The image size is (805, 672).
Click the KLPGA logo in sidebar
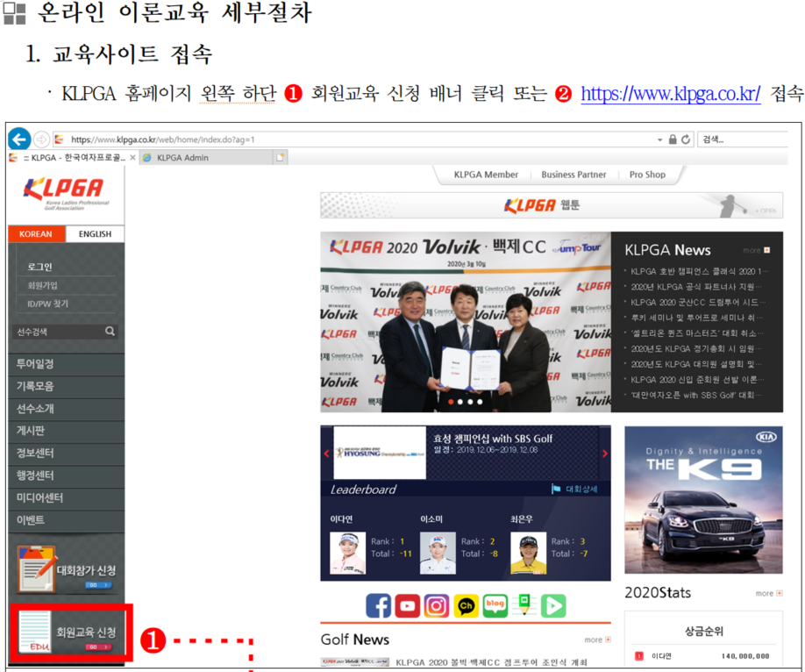(x=65, y=193)
